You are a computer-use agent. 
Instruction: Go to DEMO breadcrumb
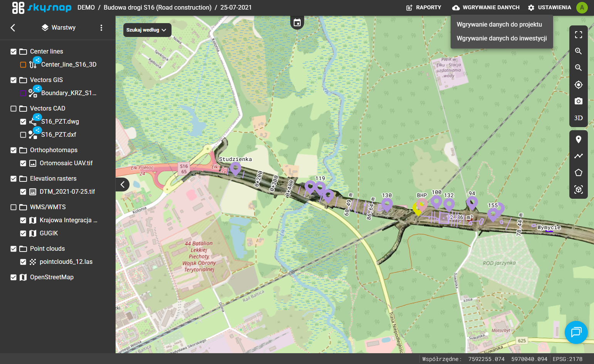coord(86,7)
